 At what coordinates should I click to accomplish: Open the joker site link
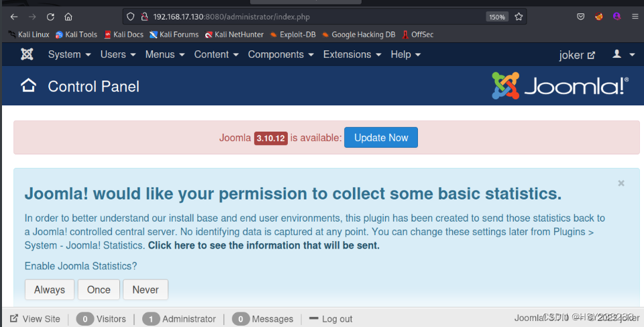pos(577,54)
